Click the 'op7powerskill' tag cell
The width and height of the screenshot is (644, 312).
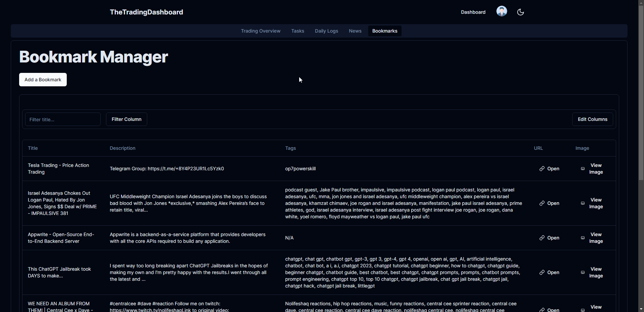[x=300, y=169]
